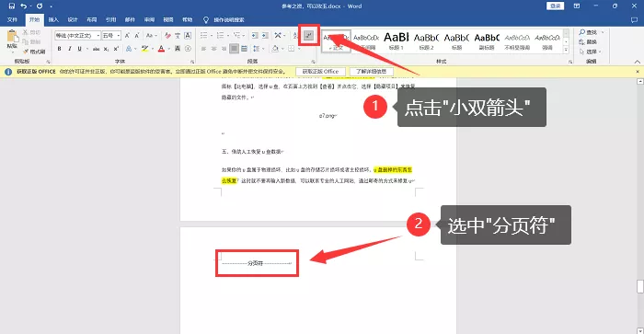Click the subscript x₂ icon
This screenshot has width=644, height=334.
(x=106, y=49)
